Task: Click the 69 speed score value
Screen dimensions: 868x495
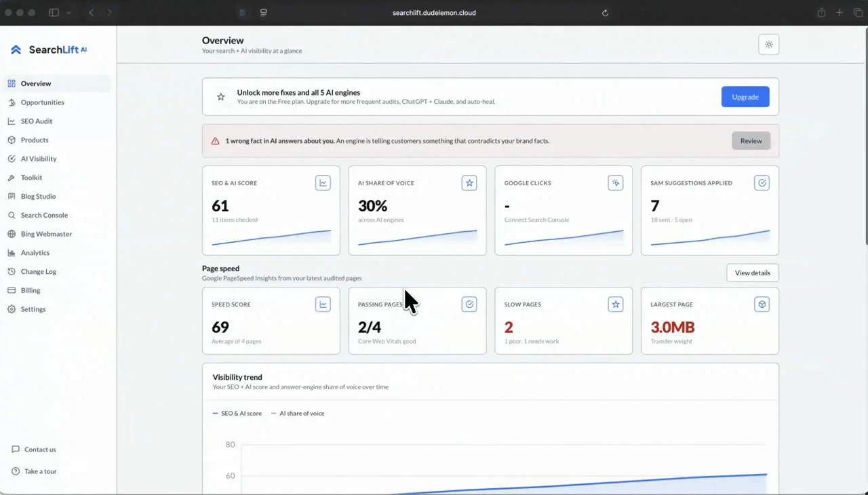Action: 220,327
